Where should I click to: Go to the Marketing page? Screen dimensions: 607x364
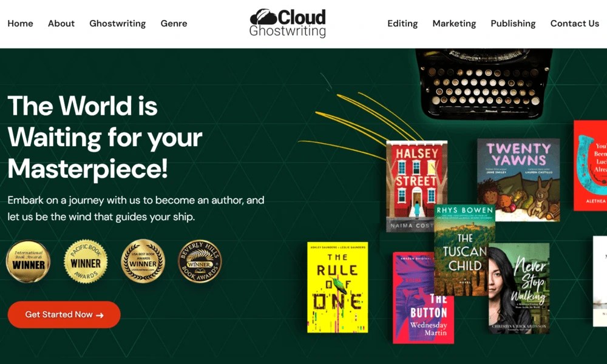pyautogui.click(x=454, y=24)
